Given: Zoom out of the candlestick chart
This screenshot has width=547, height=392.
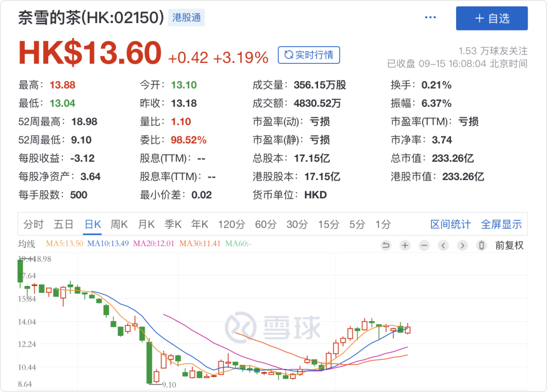Looking at the screenshot, I should [x=424, y=245].
